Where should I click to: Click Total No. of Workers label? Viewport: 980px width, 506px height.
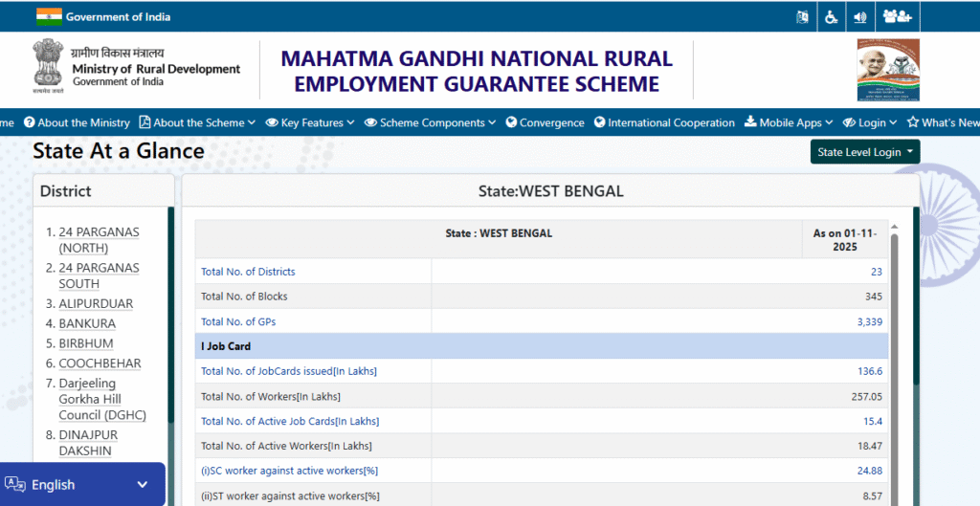(271, 397)
